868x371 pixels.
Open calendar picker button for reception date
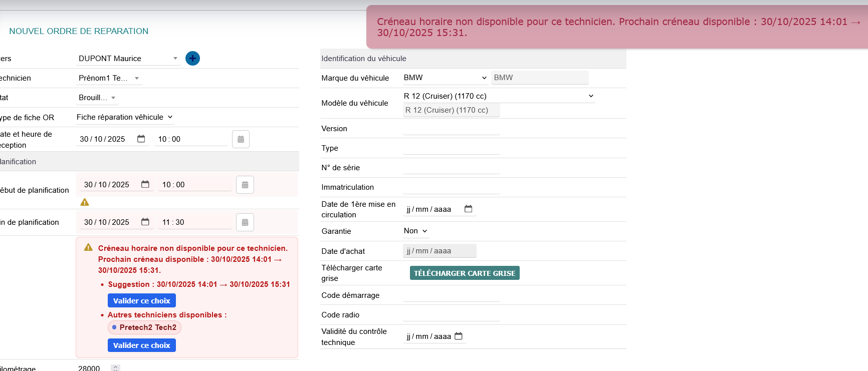(x=241, y=139)
